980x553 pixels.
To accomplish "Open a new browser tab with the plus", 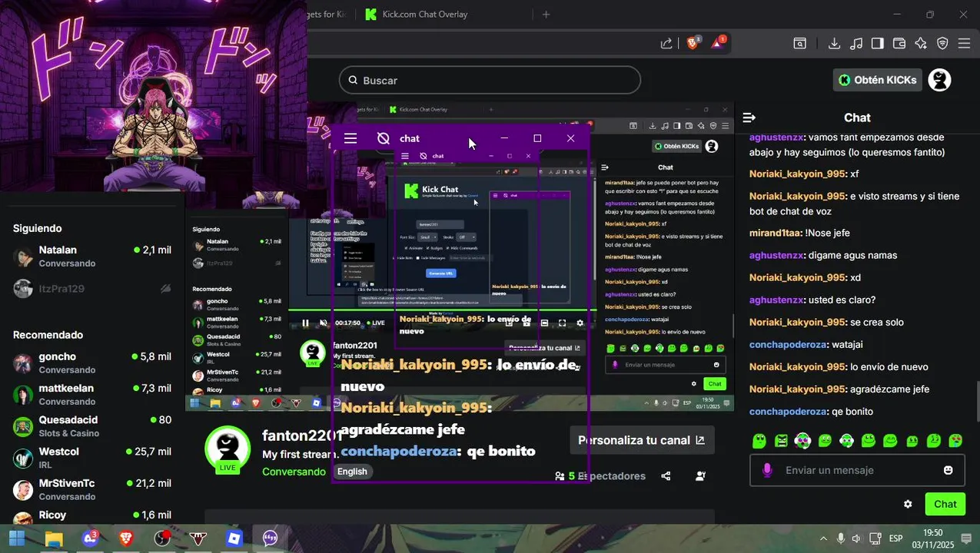I will point(546,14).
